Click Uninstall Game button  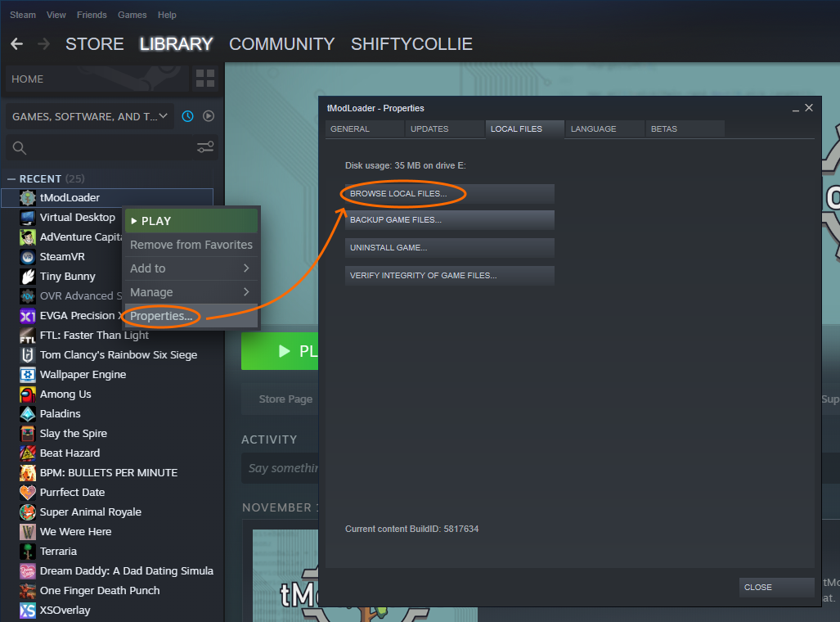click(450, 248)
